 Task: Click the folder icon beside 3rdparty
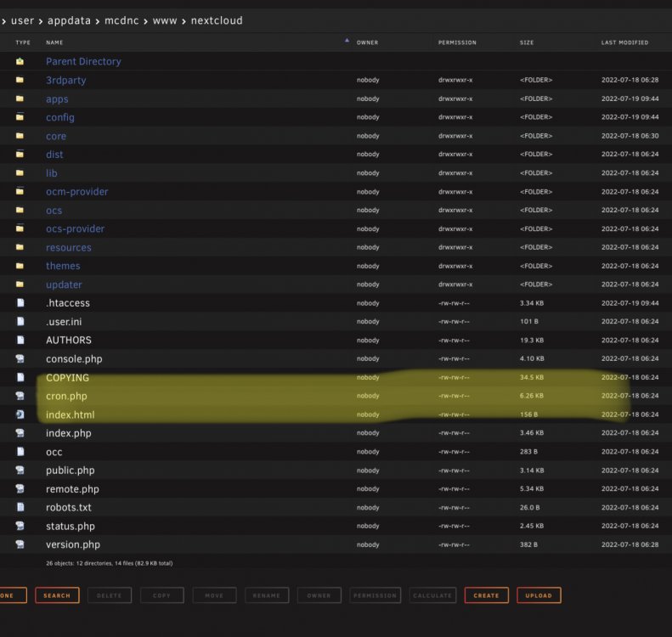pos(20,80)
